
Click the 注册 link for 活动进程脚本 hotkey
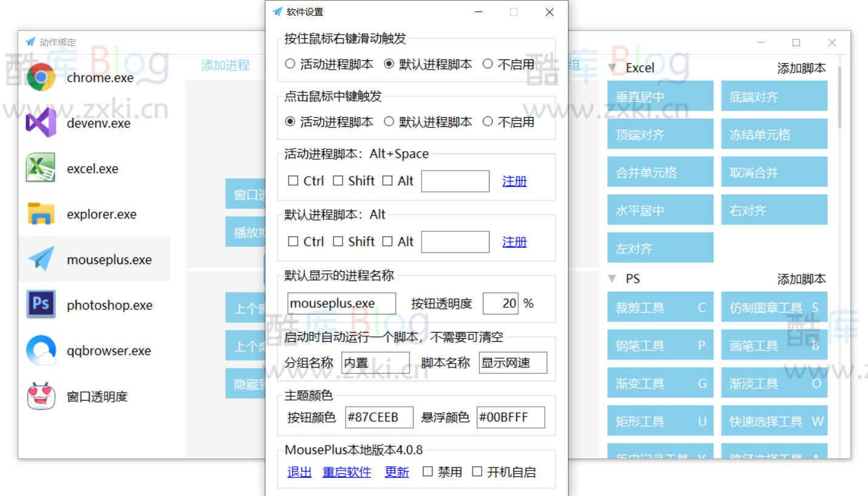514,180
